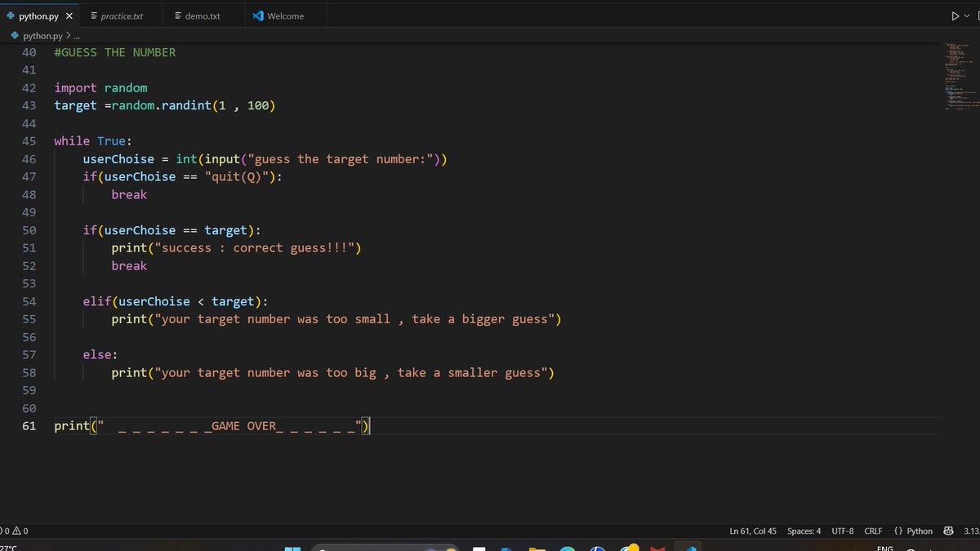Open the run options dropdown arrow

point(966,16)
